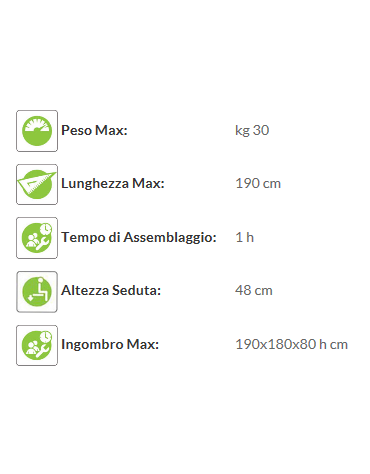Select the 'Ingombro Max:' label
The height and width of the screenshot is (474, 370).
110,344
